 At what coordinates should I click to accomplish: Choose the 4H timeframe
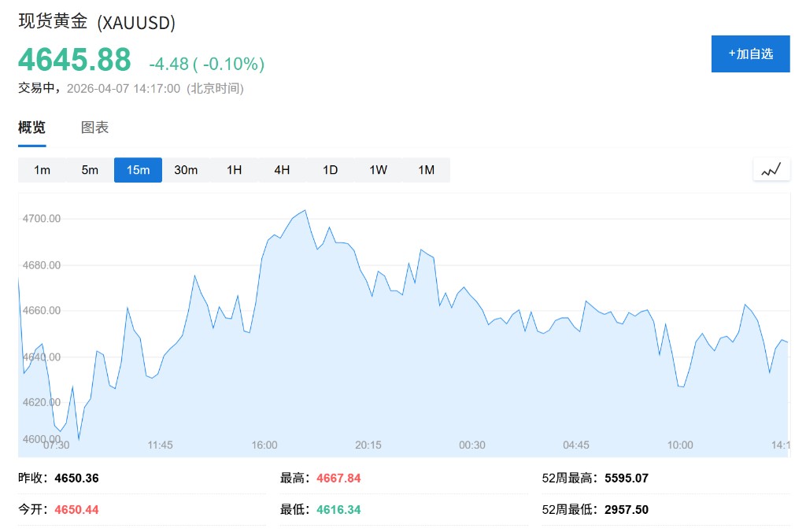[x=282, y=170]
